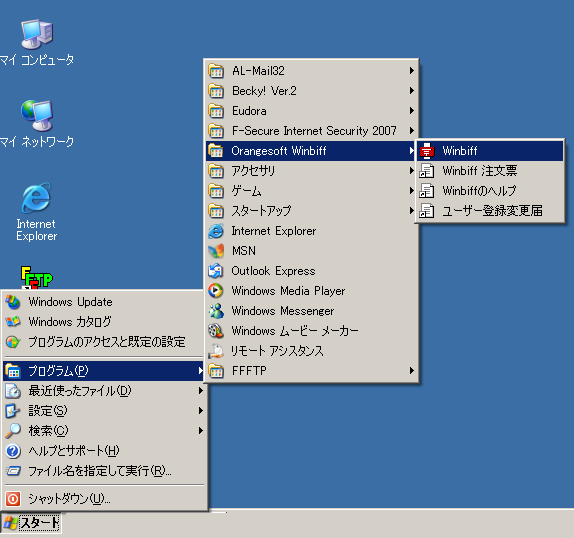Click the ファイル名を指定して実行 run icon
This screenshot has width=574, height=538.
(x=13, y=471)
